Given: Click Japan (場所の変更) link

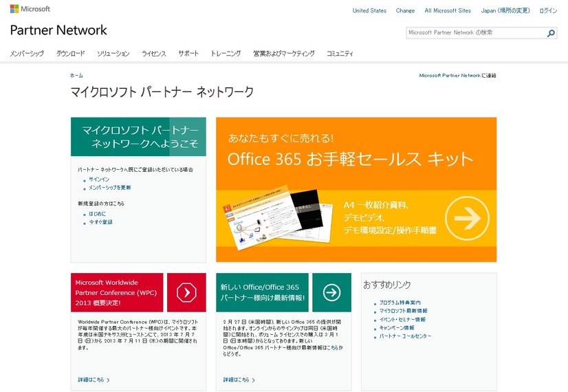Looking at the screenshot, I should point(505,10).
